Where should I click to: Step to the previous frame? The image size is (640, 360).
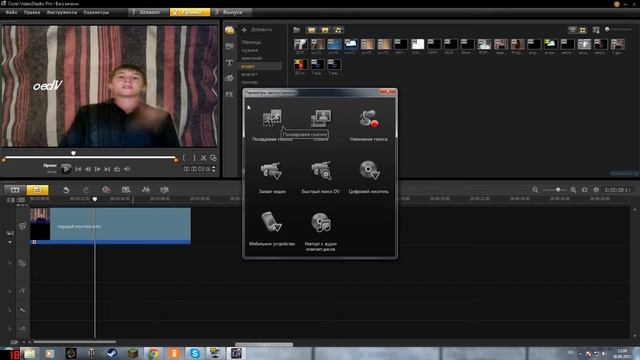click(x=88, y=169)
